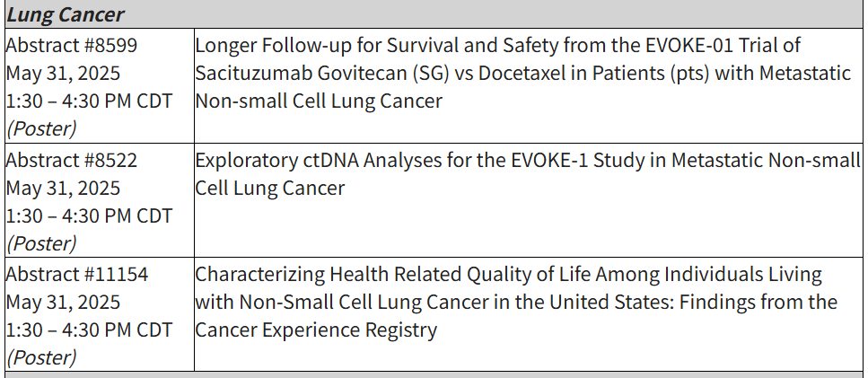Click the time slot under Abstract #8522

coord(89,215)
